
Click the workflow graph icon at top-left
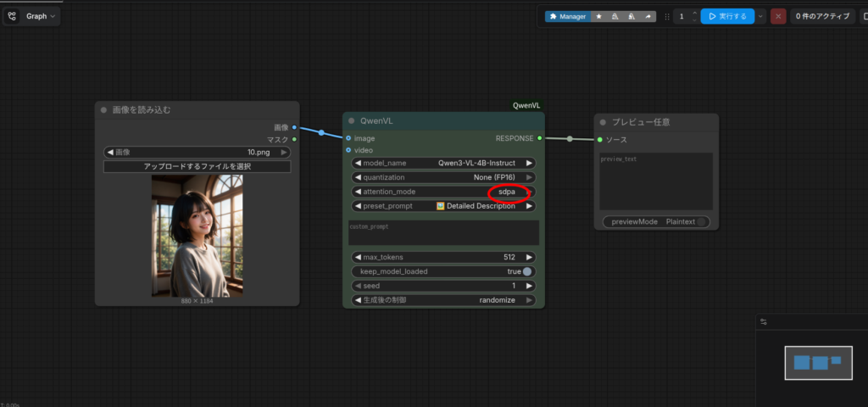[x=12, y=16]
